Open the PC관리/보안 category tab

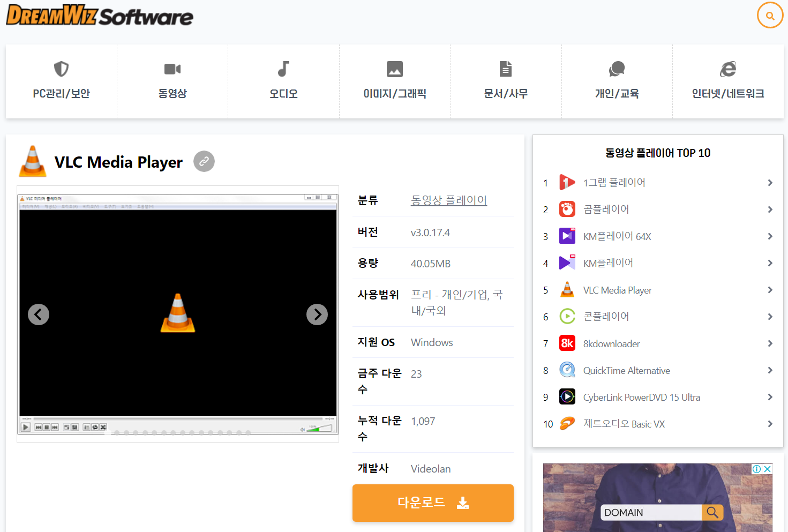point(61,81)
